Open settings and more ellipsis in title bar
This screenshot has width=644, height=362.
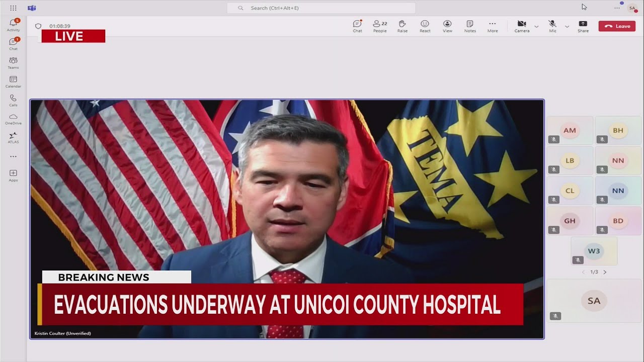click(x=617, y=8)
